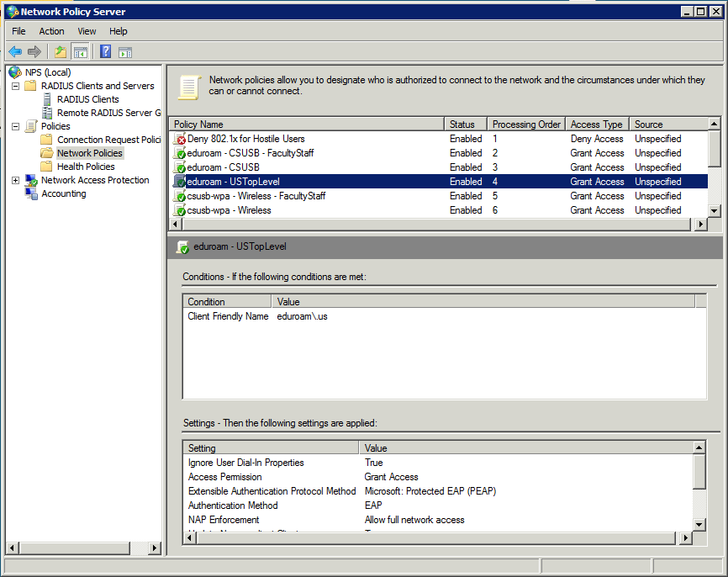
Task: Toggle the Show/Hide Console Tree icon
Action: pos(81,52)
